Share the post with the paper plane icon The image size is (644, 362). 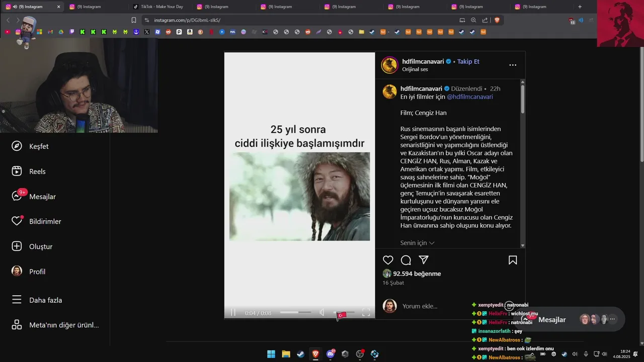[424, 260]
